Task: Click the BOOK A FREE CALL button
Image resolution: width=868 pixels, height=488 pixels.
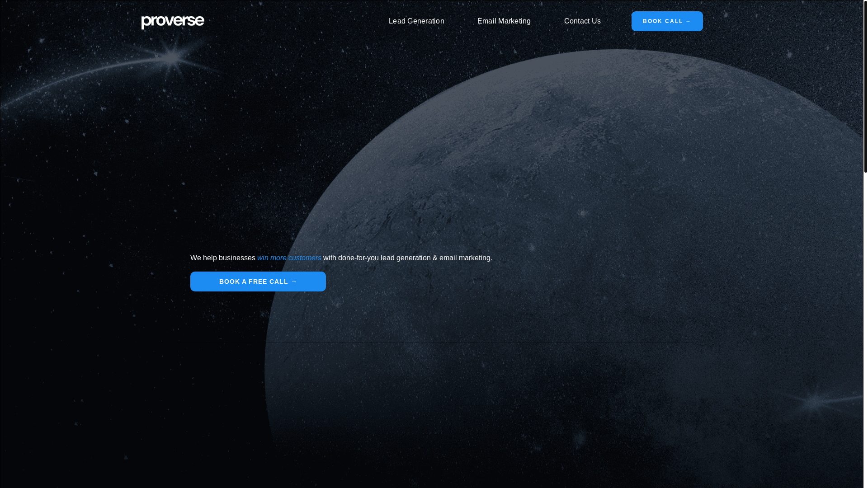Action: (x=258, y=282)
